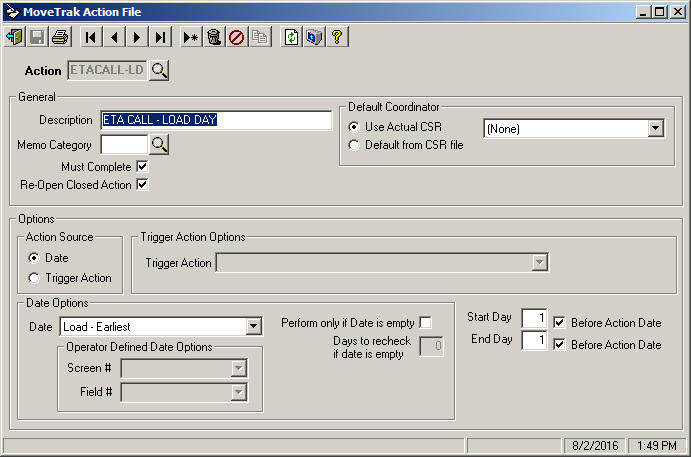This screenshot has width=691, height=457.
Task: Click the exit door toolbar icon
Action: pyautogui.click(x=15, y=37)
